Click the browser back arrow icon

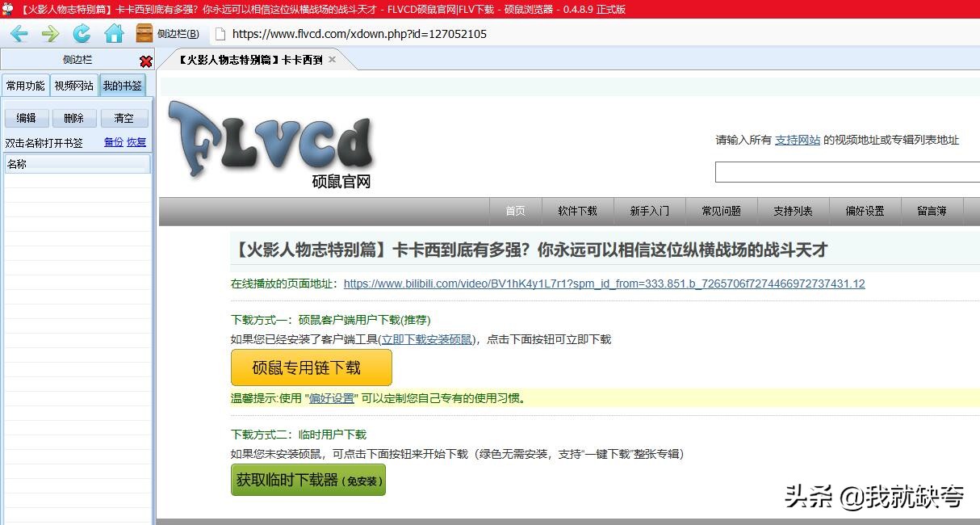point(19,34)
